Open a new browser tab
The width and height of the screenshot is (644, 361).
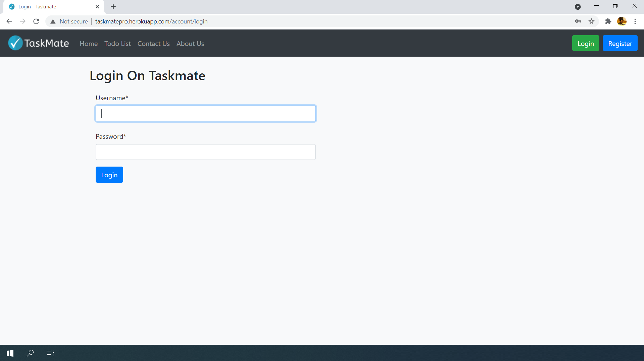[x=113, y=7]
